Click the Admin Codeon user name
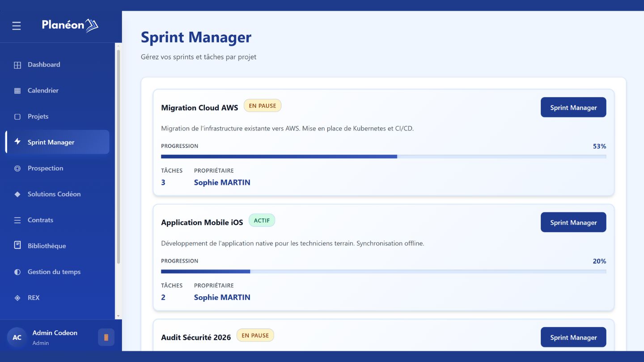Screen dimensions: 644x362 [x=55, y=333]
